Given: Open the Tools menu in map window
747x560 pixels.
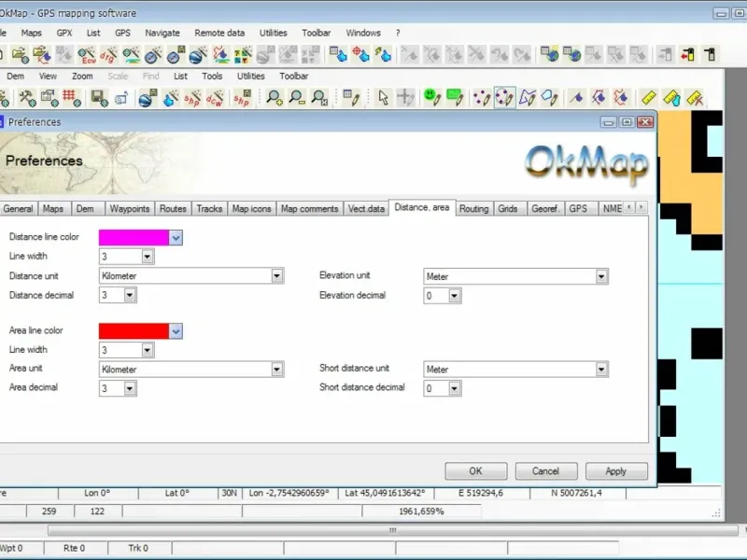Looking at the screenshot, I should tap(212, 77).
